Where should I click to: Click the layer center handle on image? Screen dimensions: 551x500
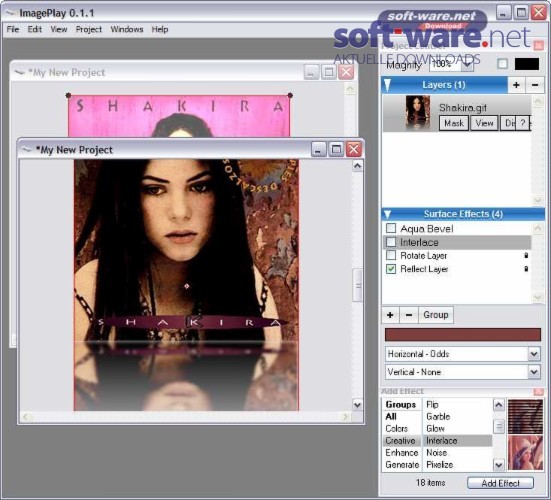coord(187,286)
